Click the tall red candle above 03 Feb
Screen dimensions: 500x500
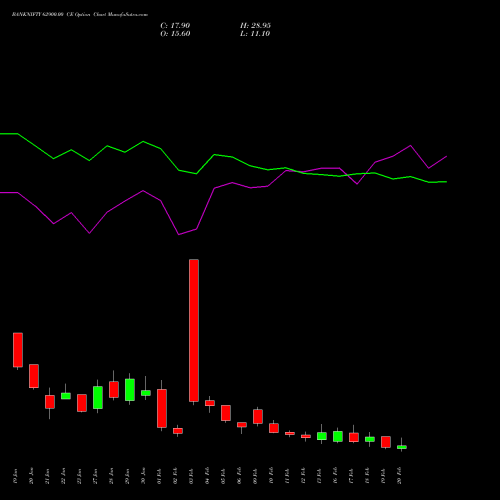point(194,330)
